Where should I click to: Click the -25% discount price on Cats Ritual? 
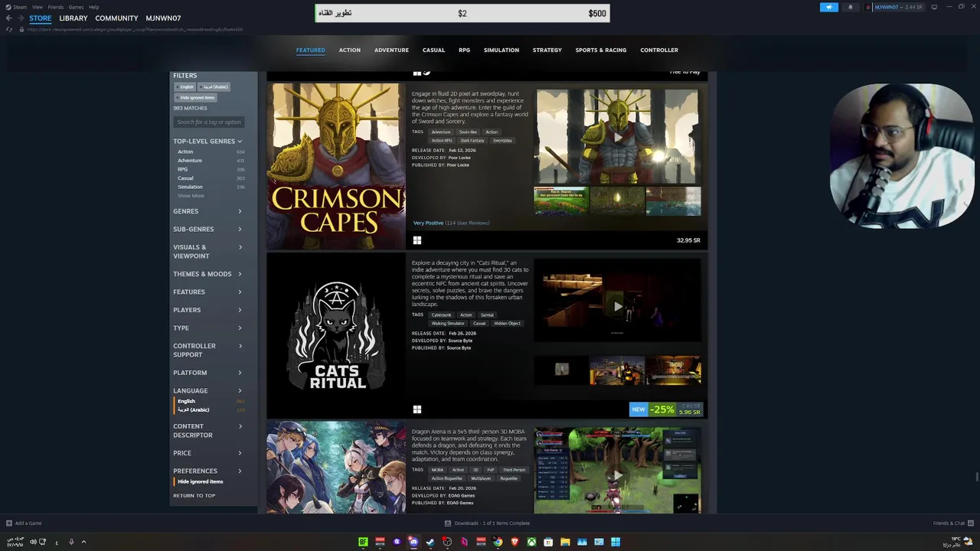(666, 410)
